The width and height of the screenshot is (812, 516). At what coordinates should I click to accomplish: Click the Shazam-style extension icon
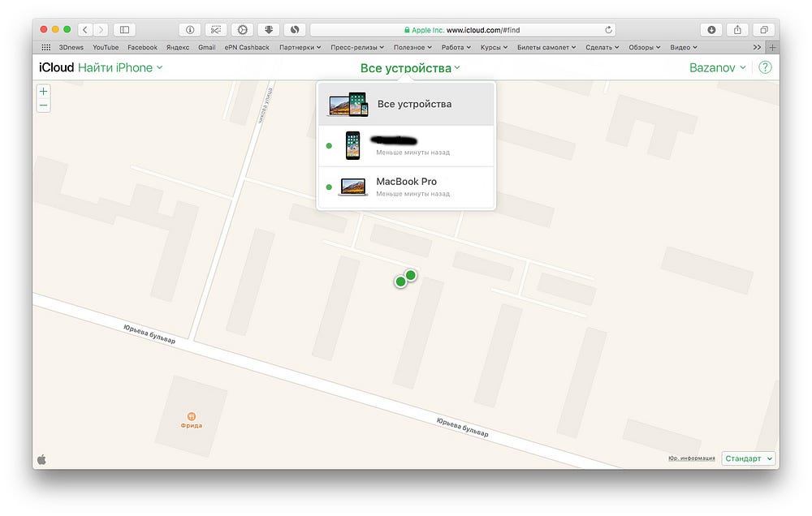[295, 30]
